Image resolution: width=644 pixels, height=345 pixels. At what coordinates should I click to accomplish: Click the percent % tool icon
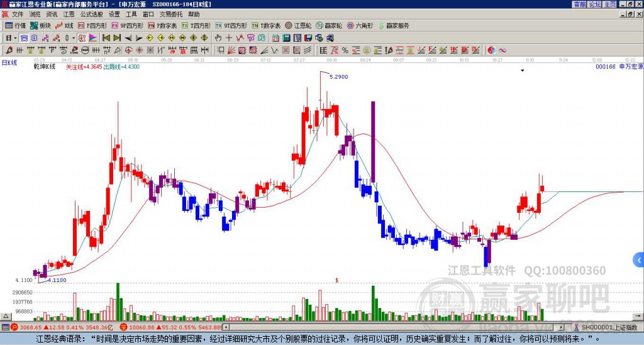[x=345, y=50]
